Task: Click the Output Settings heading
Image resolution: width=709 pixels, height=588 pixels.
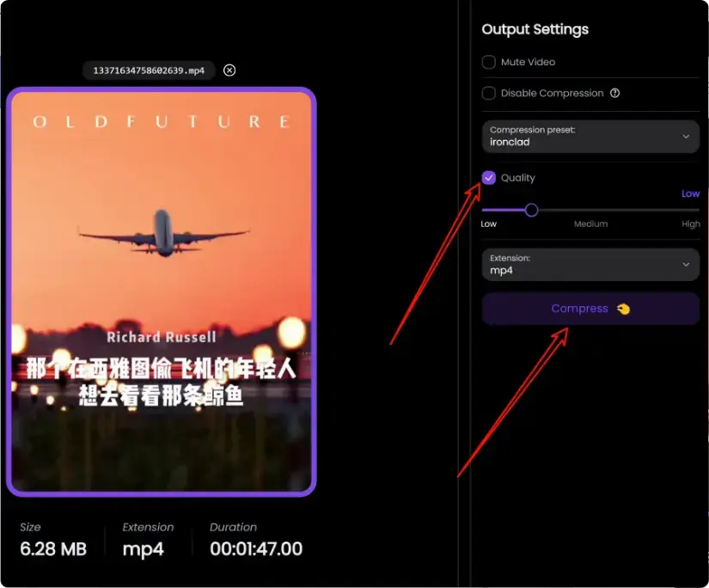Action: [534, 28]
